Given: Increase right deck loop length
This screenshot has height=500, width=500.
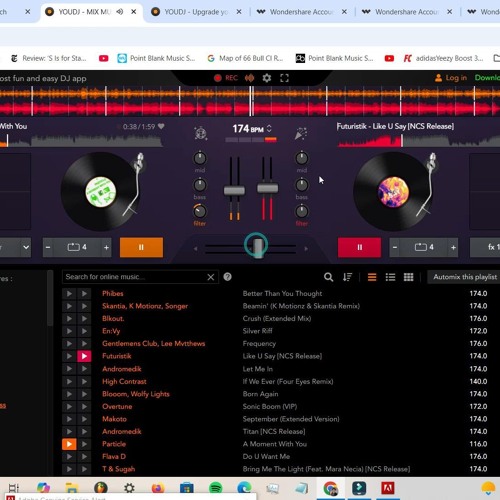Looking at the screenshot, I should [453, 247].
